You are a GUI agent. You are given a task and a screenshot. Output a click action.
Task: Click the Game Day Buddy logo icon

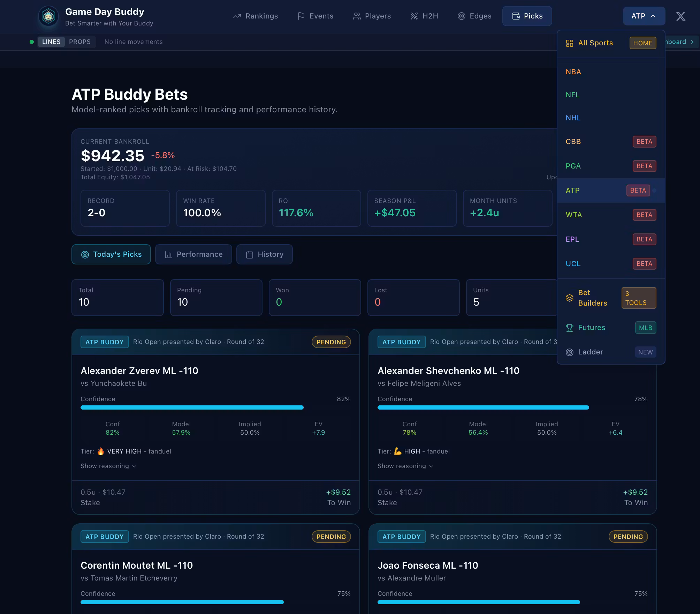(48, 16)
